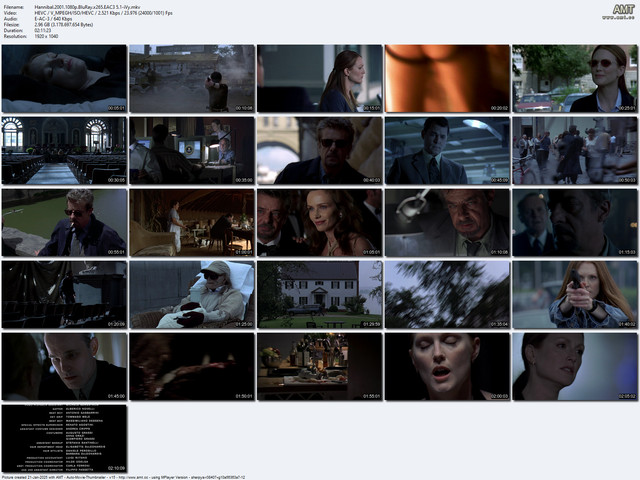Select the Resolution value 1920 x 1040

coord(47,36)
